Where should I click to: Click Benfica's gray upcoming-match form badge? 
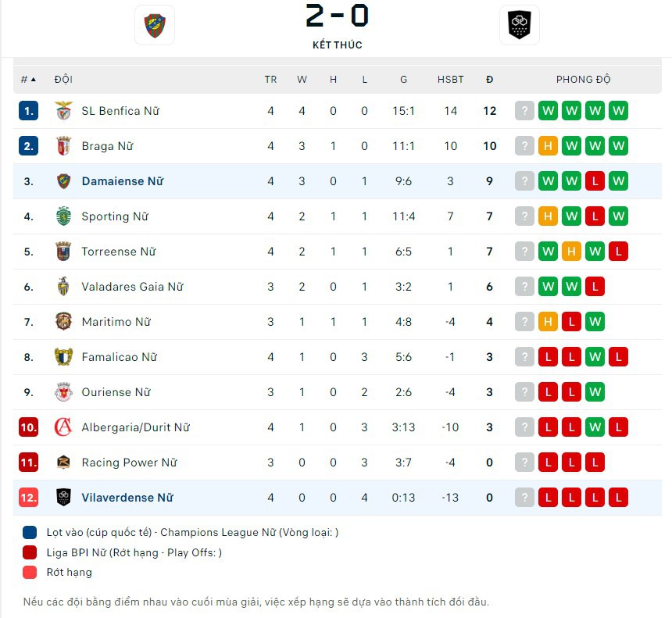pyautogui.click(x=524, y=111)
